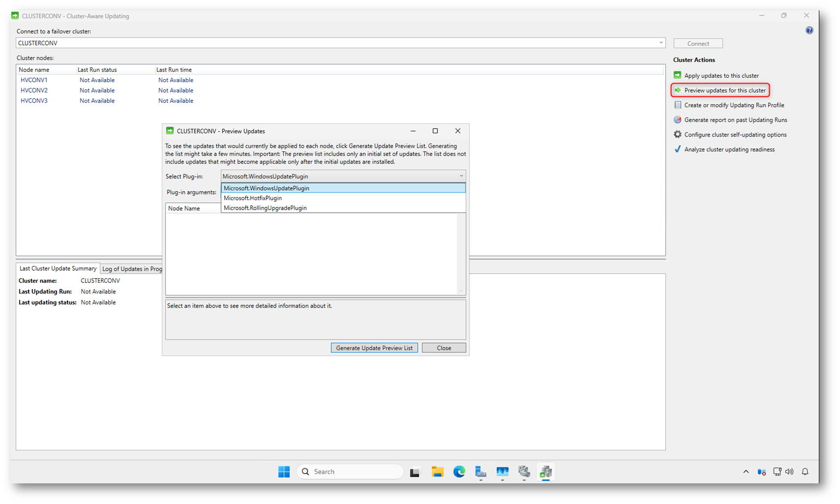Click Preview updates for this cluster link

[x=724, y=90]
